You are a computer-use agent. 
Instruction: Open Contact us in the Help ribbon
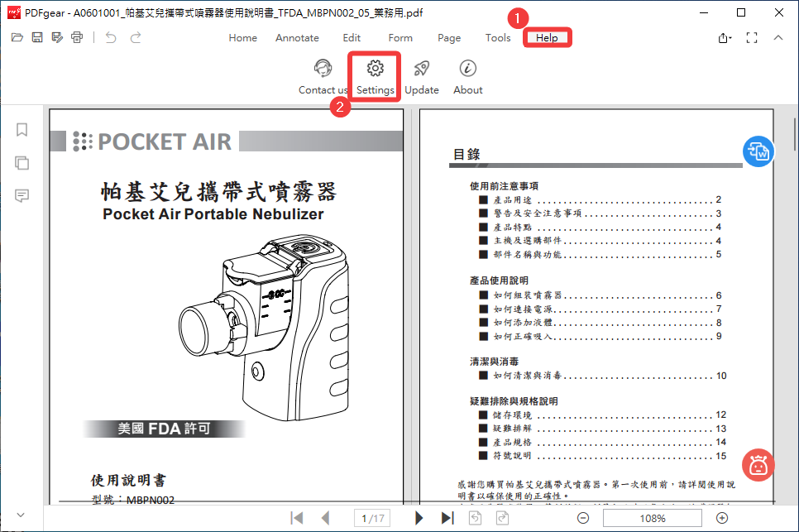tap(323, 77)
